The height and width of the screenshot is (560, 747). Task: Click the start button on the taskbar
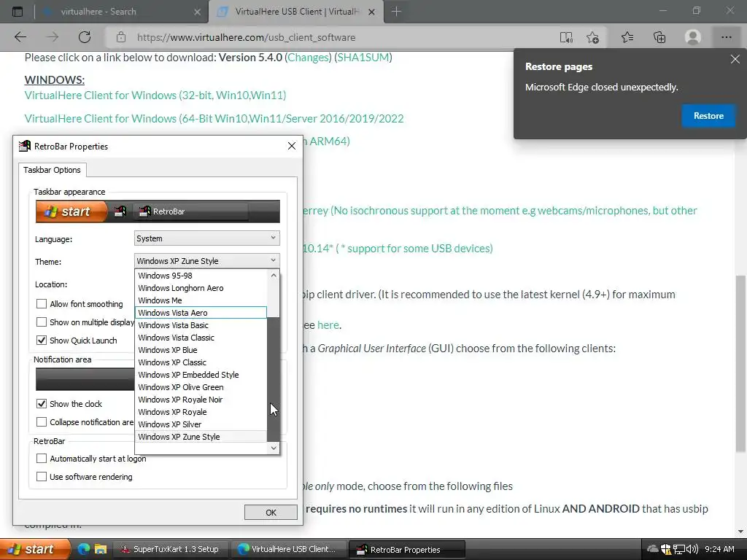35,549
